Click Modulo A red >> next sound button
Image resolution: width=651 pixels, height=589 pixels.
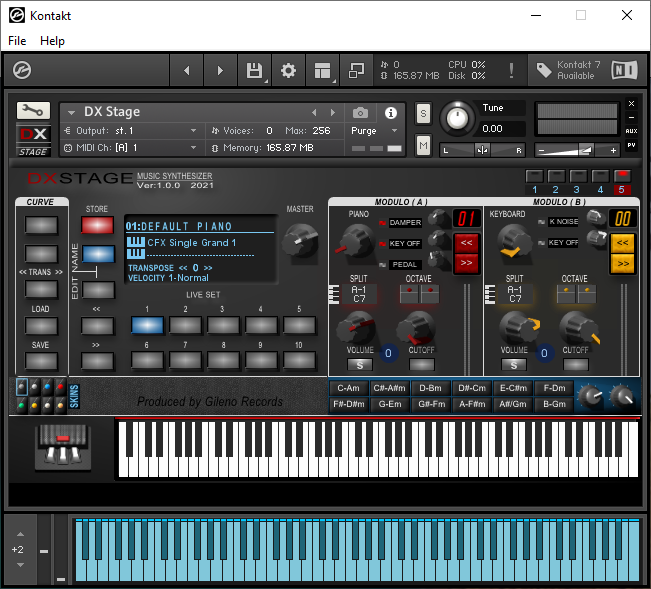(x=466, y=263)
